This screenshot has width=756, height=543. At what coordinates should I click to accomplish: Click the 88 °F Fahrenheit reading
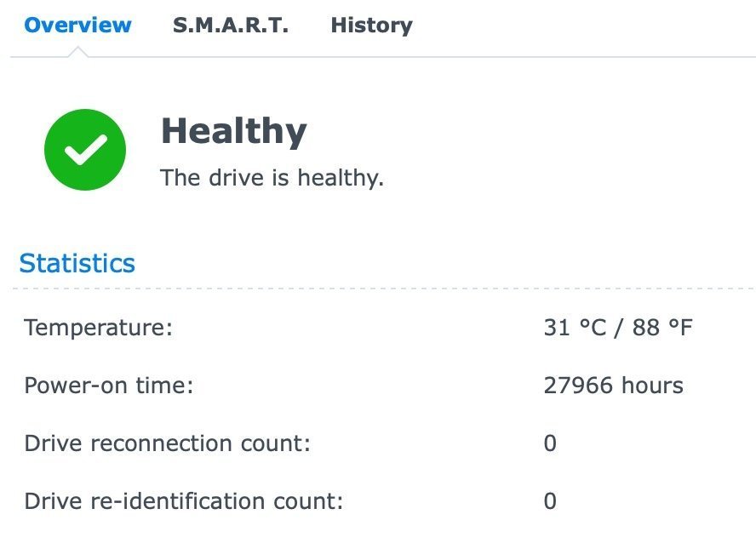(662, 328)
